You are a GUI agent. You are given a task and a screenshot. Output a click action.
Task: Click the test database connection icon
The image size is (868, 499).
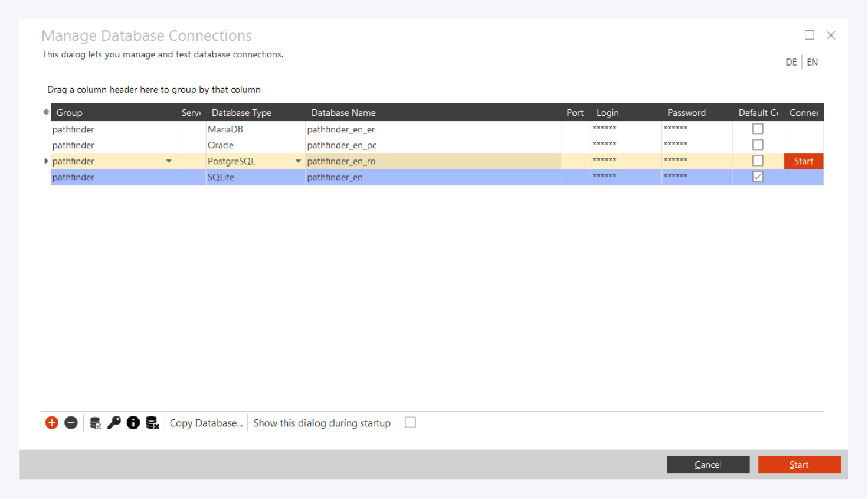(95, 423)
